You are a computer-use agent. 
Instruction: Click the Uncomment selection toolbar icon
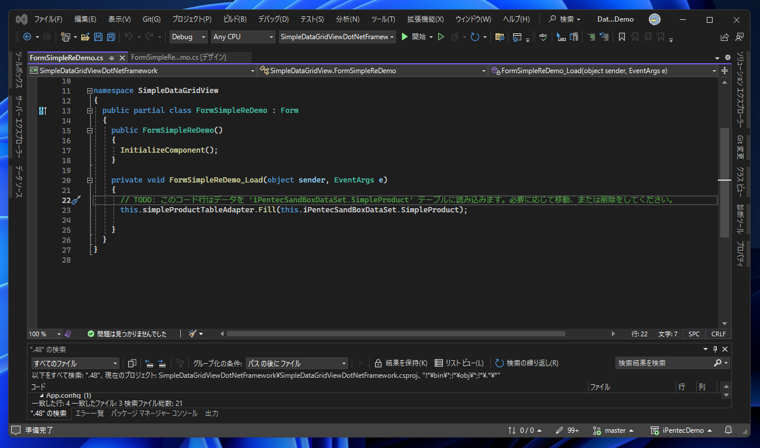604,37
